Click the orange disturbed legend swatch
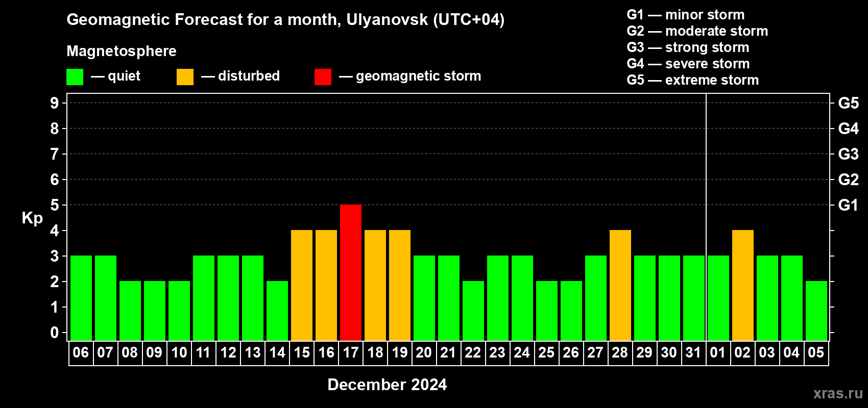The image size is (868, 408). coord(185,77)
